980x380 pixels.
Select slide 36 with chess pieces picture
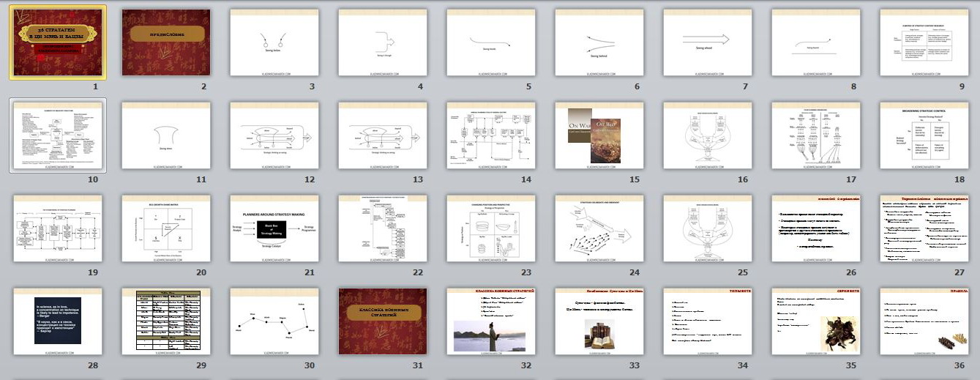point(924,321)
